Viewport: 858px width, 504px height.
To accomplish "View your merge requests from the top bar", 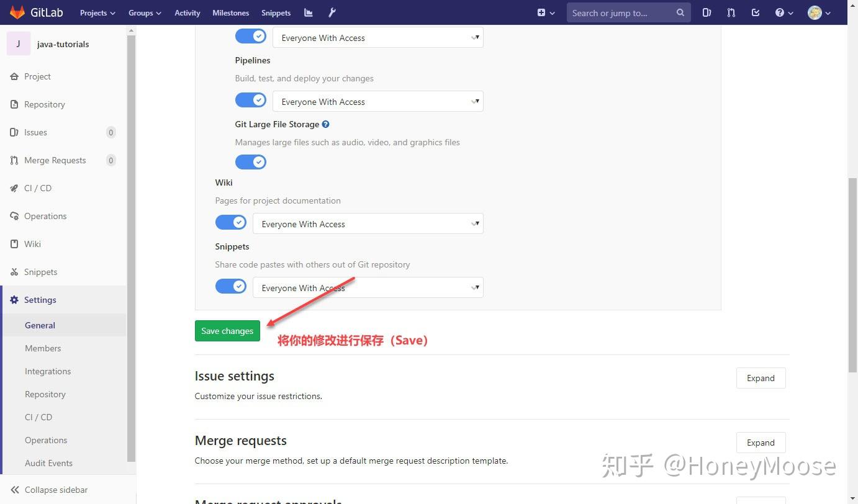I will point(731,12).
